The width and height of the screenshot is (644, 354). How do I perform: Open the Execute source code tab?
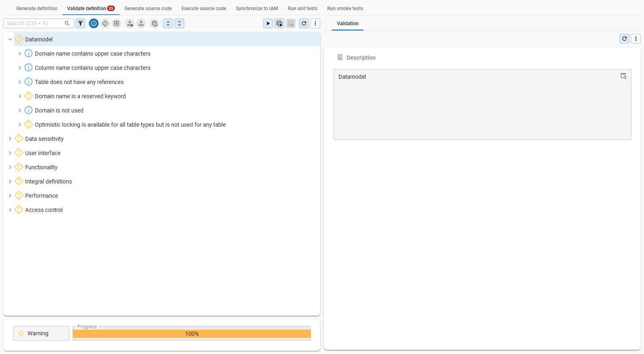[204, 9]
